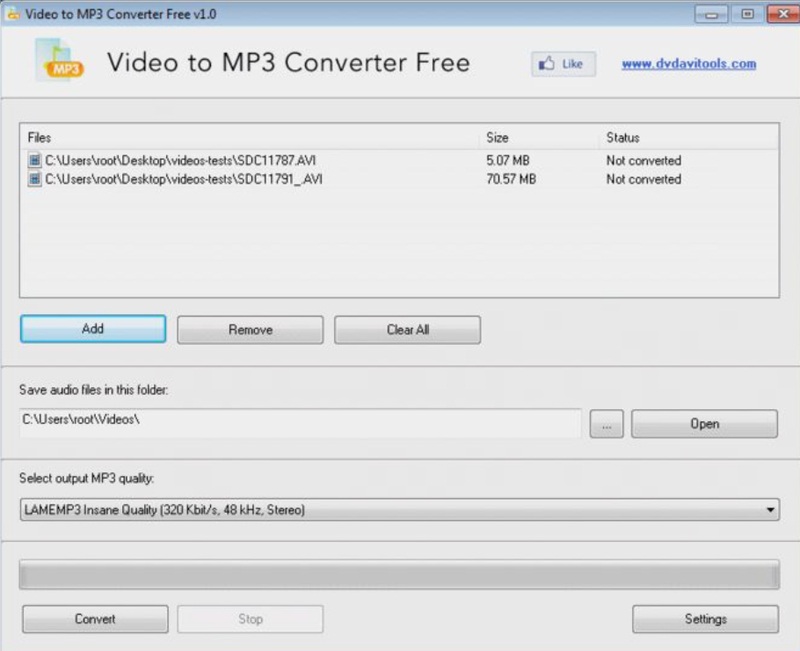The height and width of the screenshot is (651, 800).
Task: Expand quality options via the dropdown arrow
Action: click(771, 509)
